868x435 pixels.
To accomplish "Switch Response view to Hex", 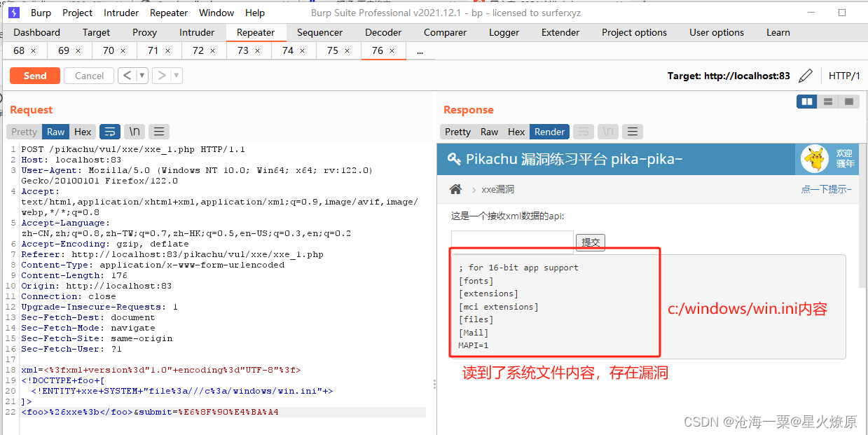I will pos(516,132).
